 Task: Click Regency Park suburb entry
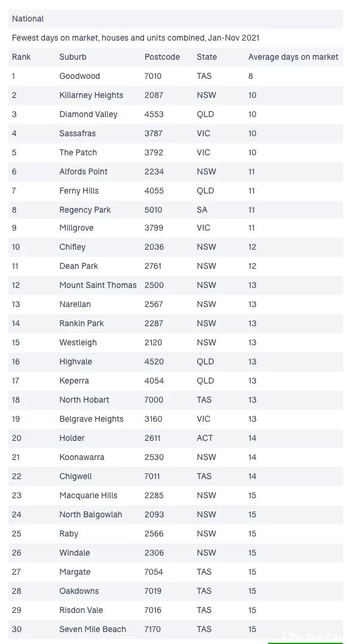[x=85, y=210]
